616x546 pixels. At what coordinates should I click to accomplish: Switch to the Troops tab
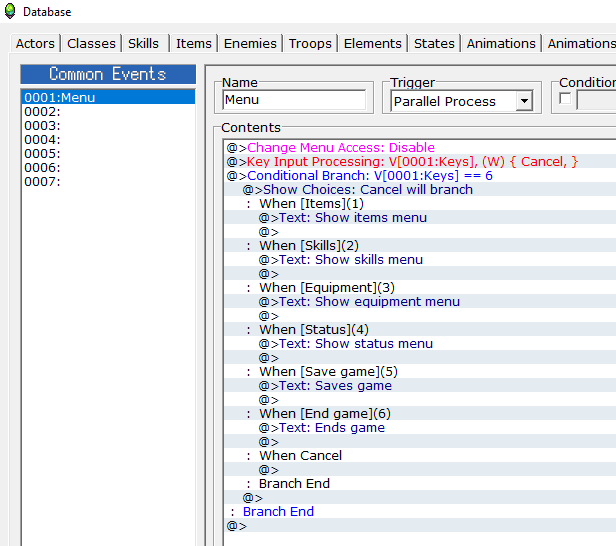[310, 44]
